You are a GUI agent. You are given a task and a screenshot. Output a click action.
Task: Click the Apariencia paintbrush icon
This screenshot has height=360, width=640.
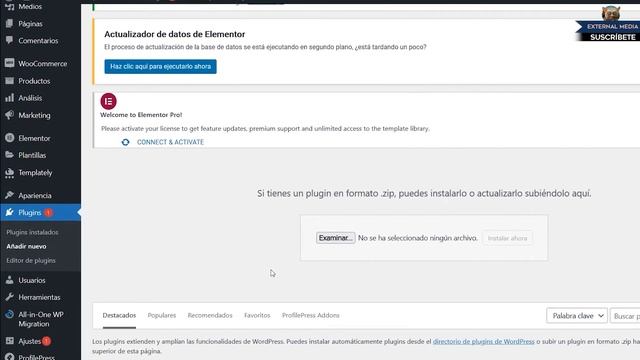(x=9, y=195)
